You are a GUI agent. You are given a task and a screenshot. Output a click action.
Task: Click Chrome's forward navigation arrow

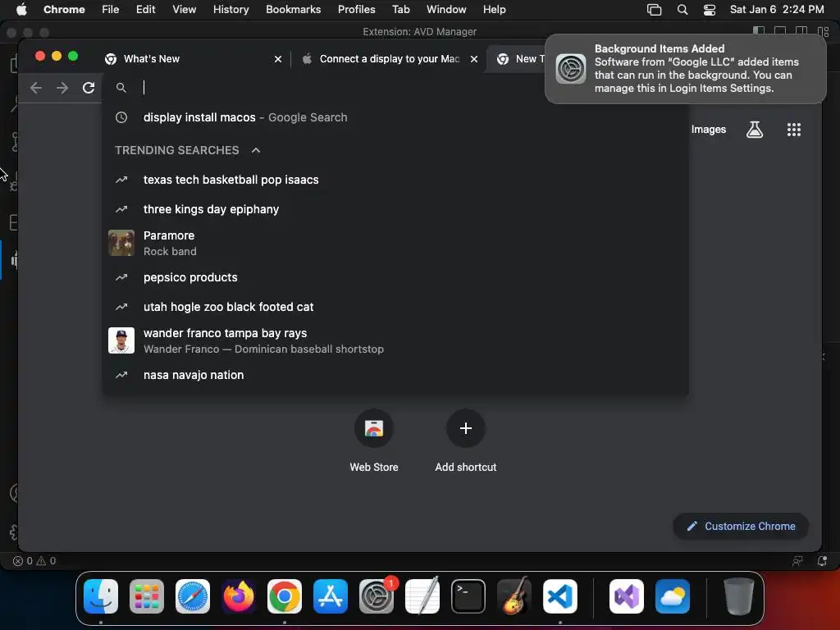(x=62, y=88)
